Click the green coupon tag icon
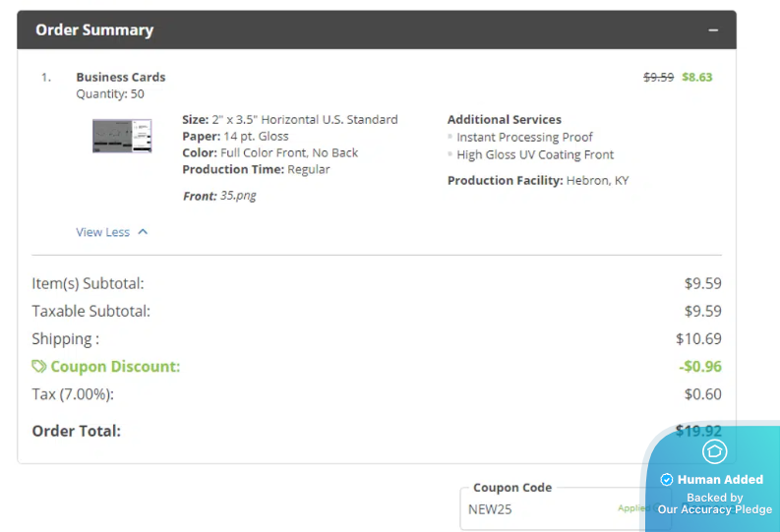The image size is (780, 532). (39, 367)
